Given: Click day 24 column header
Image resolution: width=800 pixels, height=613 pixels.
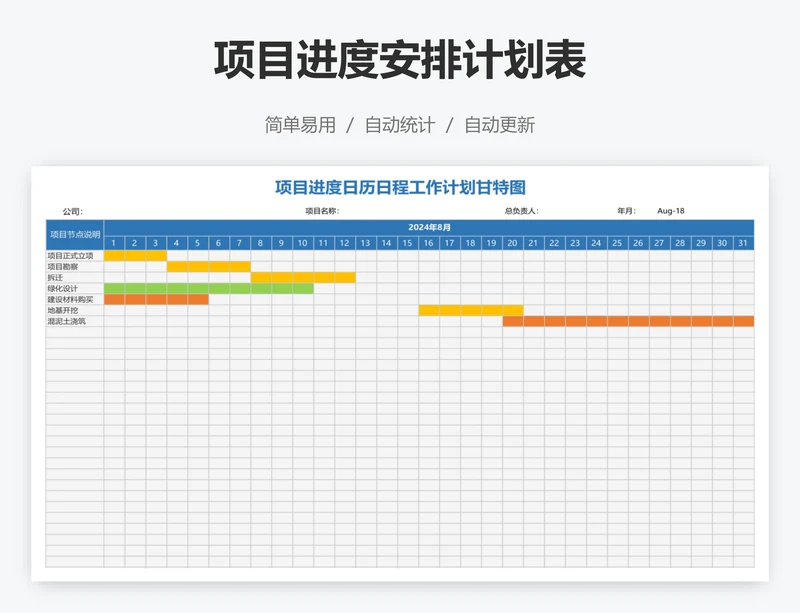Looking at the screenshot, I should click(596, 243).
